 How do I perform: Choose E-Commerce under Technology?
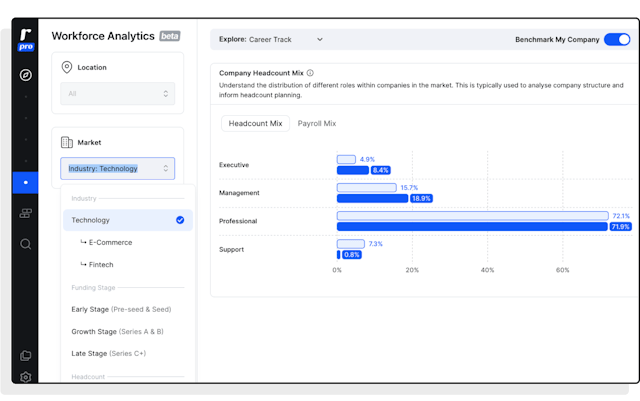point(110,242)
